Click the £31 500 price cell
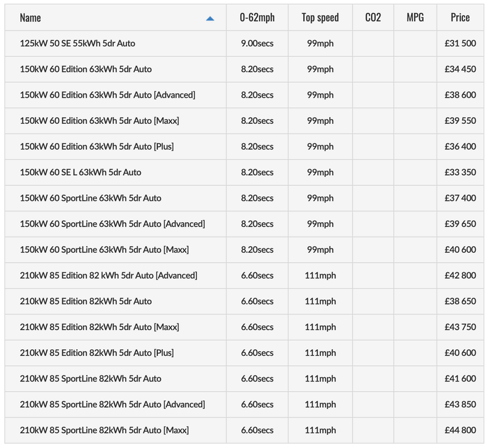The image size is (488, 448). (x=460, y=43)
